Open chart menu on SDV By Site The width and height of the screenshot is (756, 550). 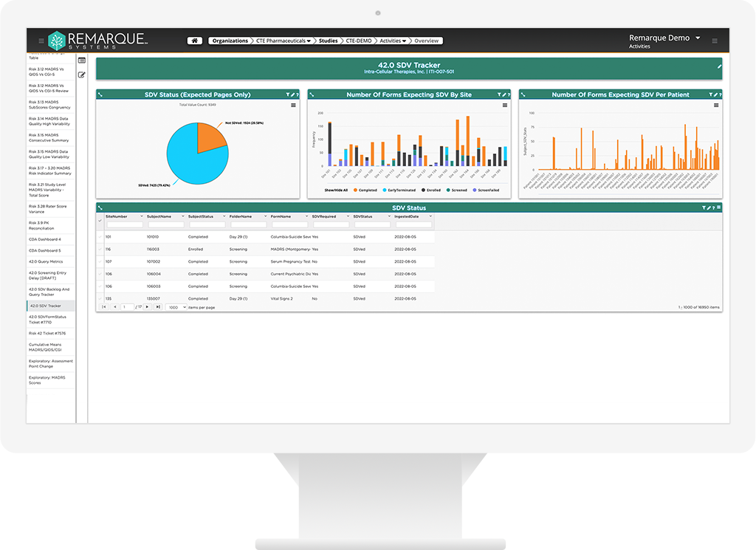(505, 106)
